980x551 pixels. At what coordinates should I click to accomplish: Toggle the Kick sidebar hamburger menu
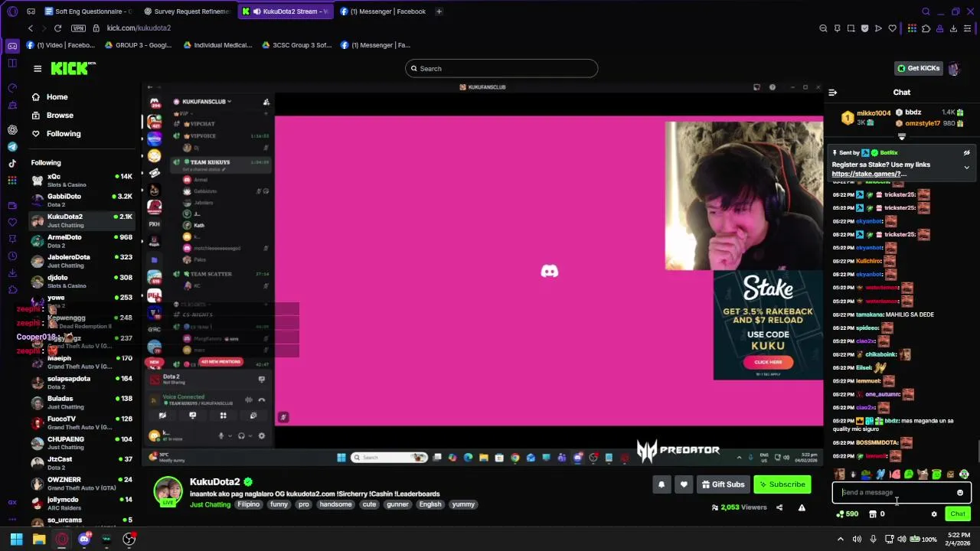(38, 69)
